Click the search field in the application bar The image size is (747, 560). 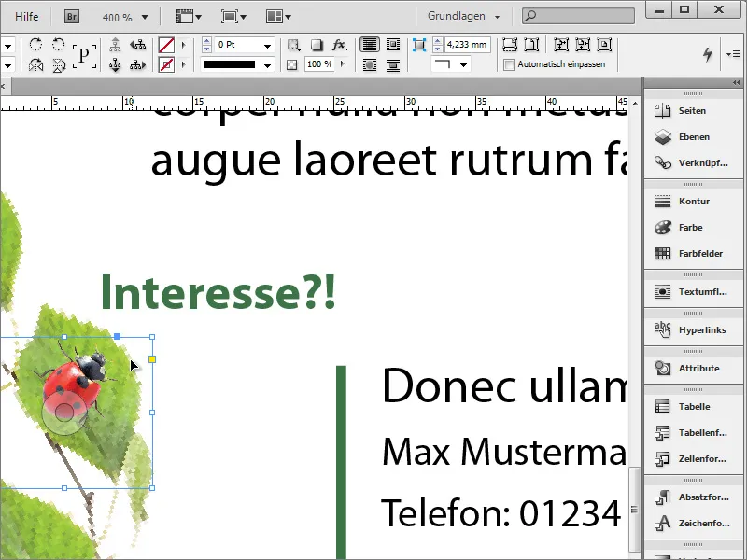[x=578, y=16]
